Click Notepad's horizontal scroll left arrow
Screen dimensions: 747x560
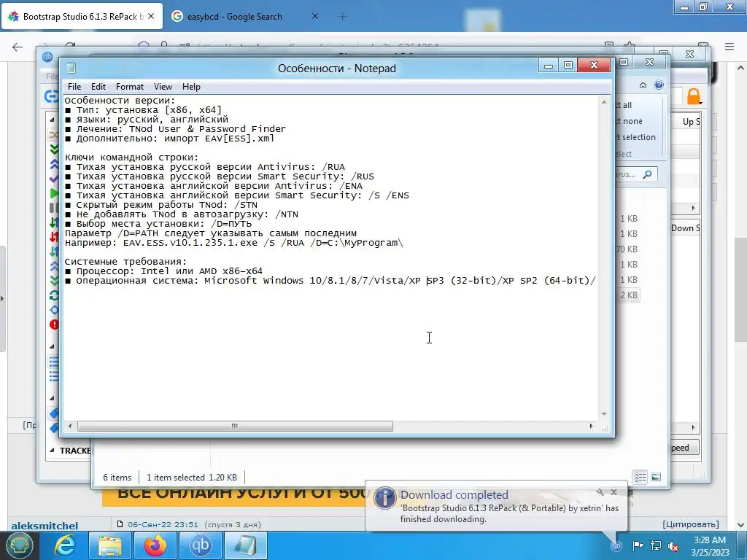(70, 426)
